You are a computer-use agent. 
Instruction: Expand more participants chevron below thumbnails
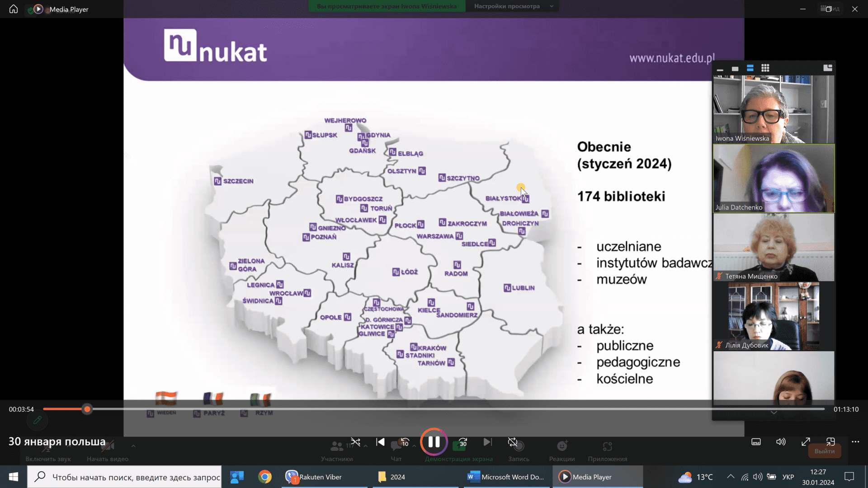(774, 413)
